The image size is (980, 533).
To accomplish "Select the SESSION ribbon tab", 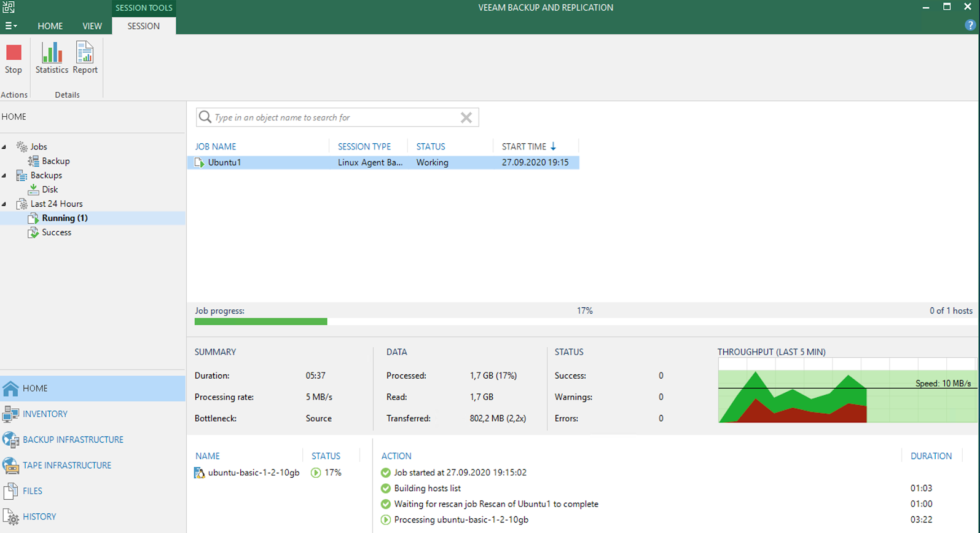I will [144, 26].
